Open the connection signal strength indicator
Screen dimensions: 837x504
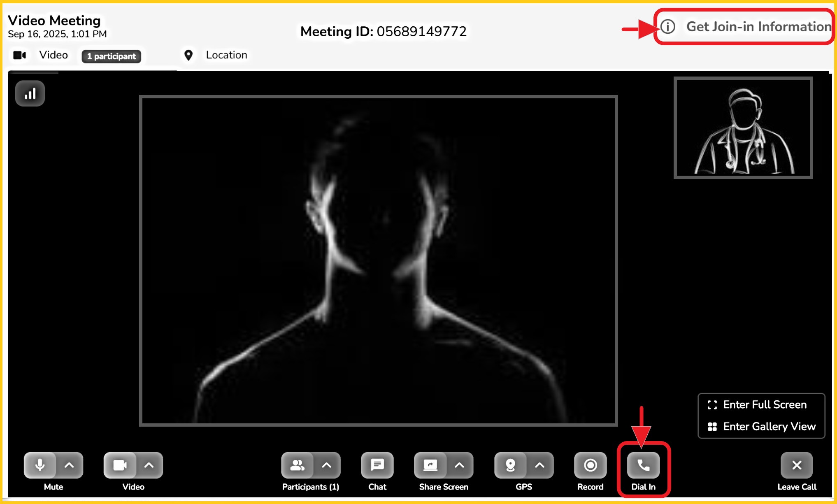pos(30,94)
